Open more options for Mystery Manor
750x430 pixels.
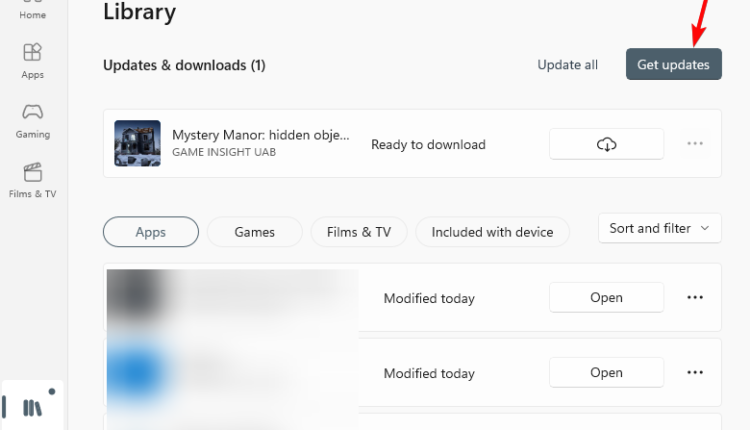click(x=695, y=143)
